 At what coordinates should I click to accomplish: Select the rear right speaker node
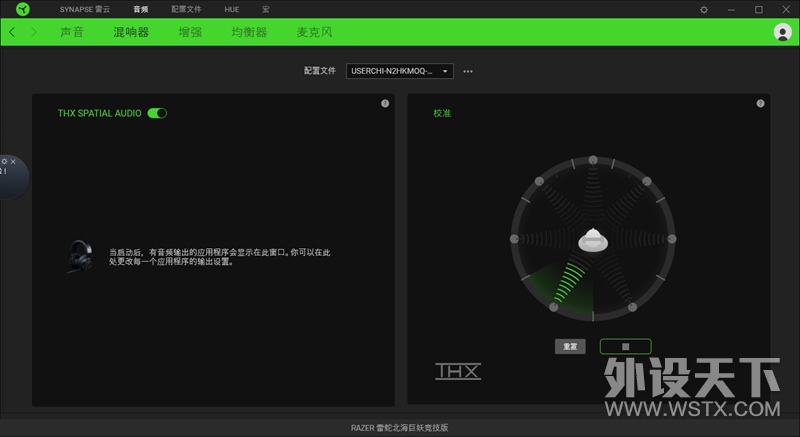click(632, 307)
